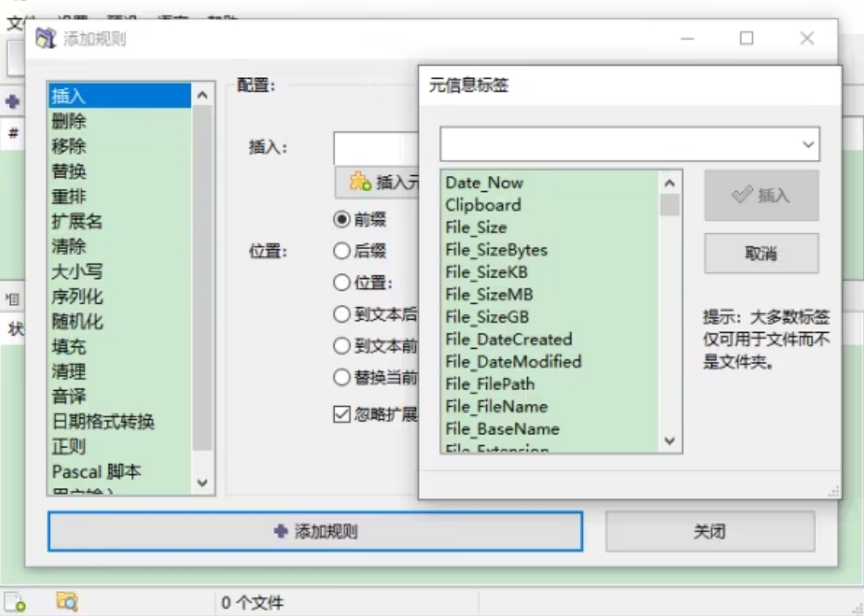The width and height of the screenshot is (864, 616).
Task: Click the 取消 button
Action: click(761, 253)
